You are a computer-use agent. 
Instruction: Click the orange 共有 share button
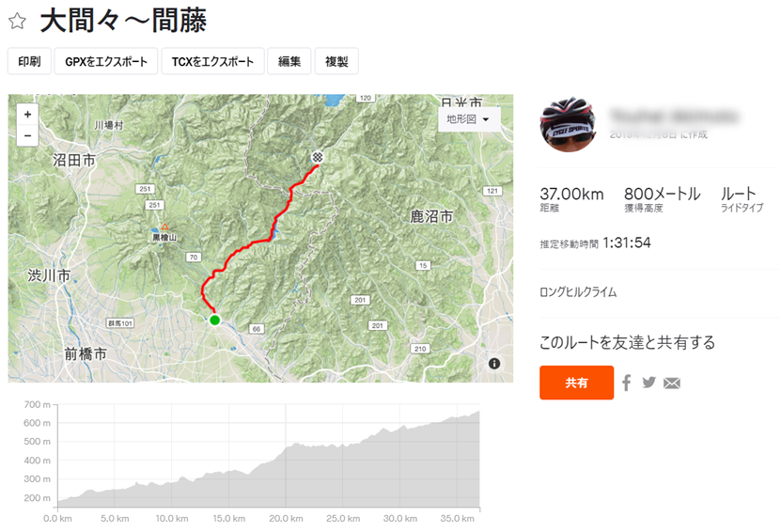576,383
